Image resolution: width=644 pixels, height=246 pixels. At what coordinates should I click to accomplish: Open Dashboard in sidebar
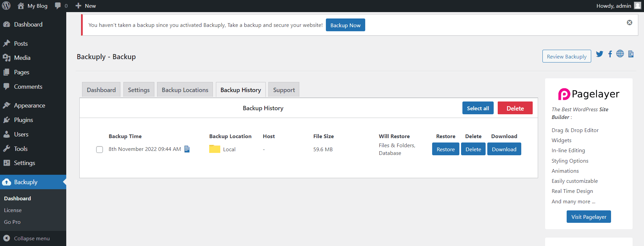point(33,25)
